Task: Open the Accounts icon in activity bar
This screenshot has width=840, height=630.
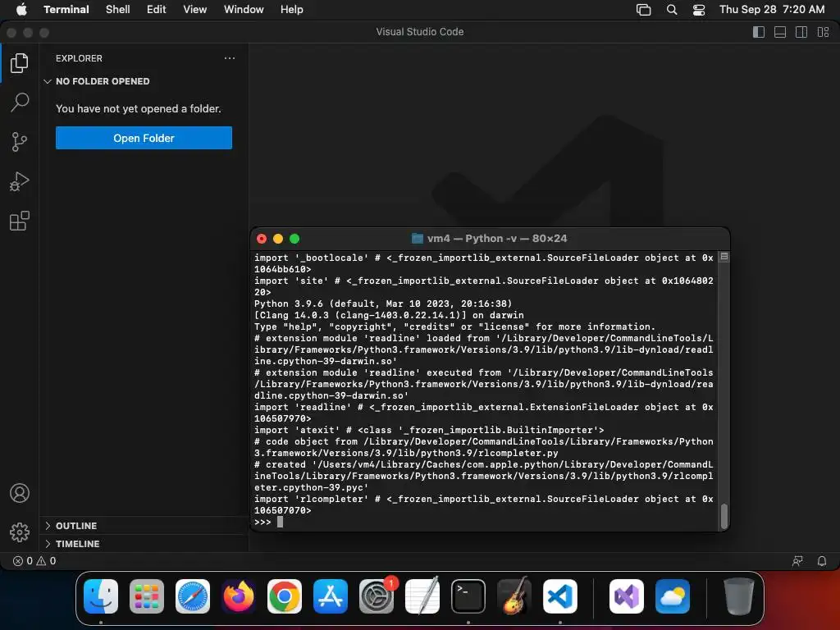Action: pos(20,493)
